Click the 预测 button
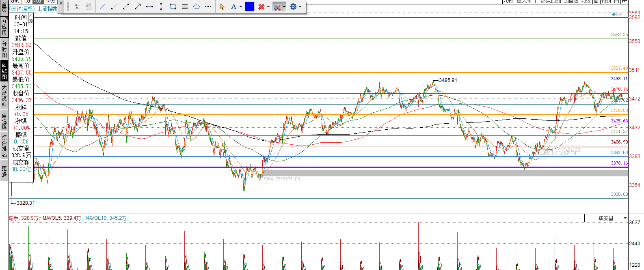 pos(606,2)
